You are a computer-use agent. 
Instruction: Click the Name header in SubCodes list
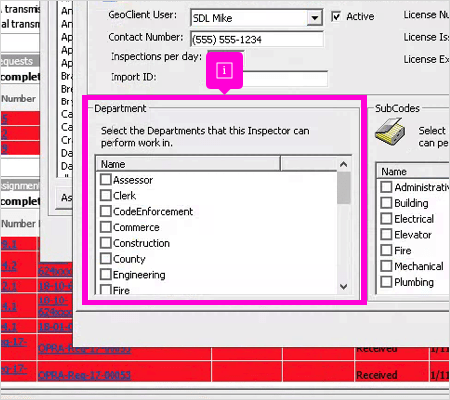pos(413,171)
